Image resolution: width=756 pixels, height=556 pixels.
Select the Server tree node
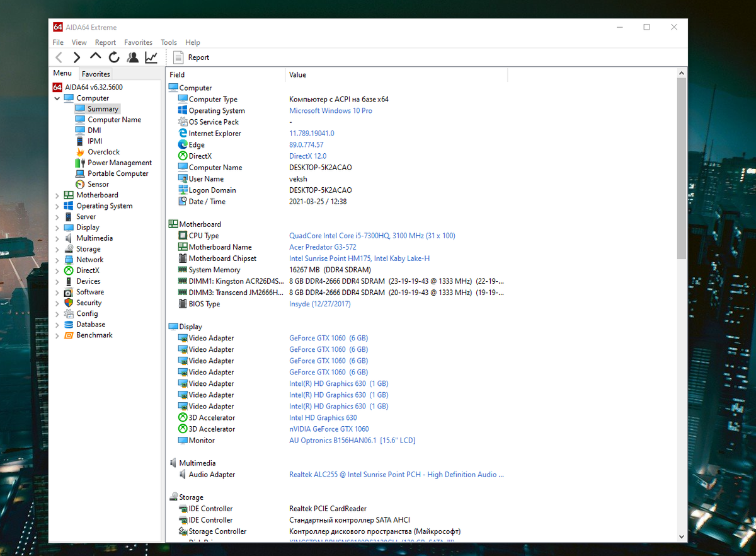click(86, 216)
